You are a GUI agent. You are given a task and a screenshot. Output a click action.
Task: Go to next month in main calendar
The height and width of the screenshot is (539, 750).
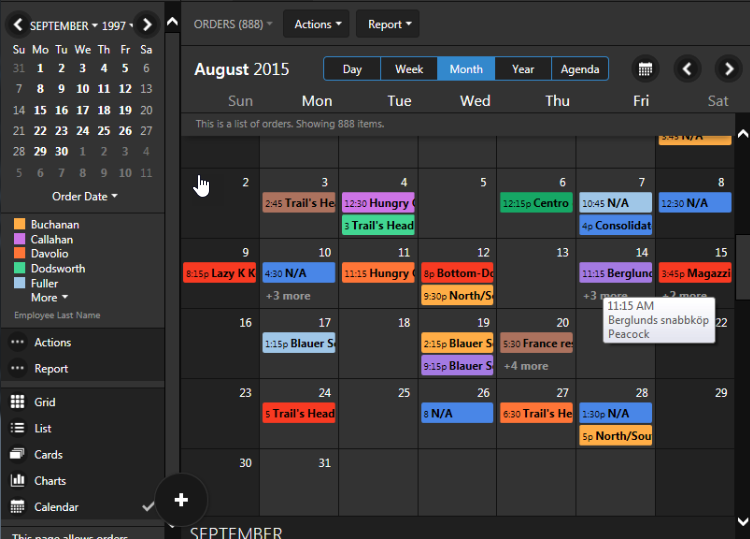click(728, 69)
